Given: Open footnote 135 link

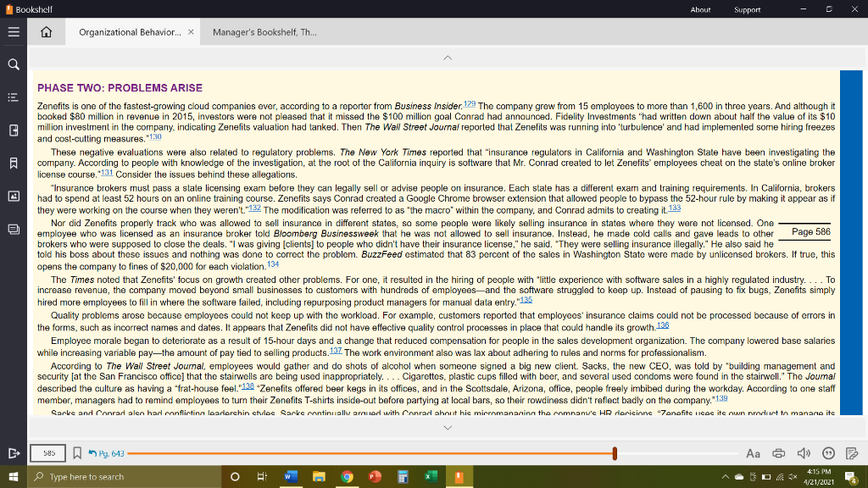Looking at the screenshot, I should coord(526,300).
